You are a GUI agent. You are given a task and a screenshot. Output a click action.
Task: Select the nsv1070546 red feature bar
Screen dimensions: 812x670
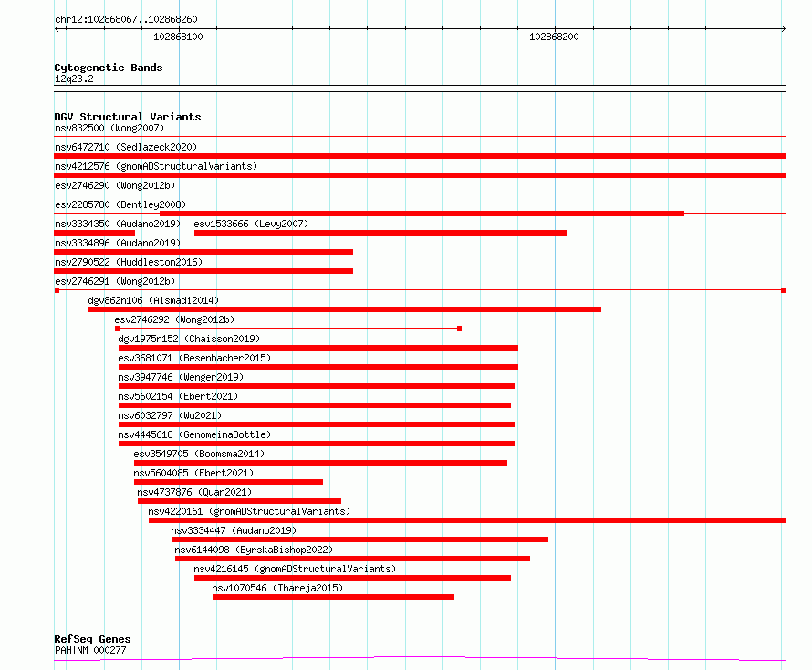tap(334, 597)
